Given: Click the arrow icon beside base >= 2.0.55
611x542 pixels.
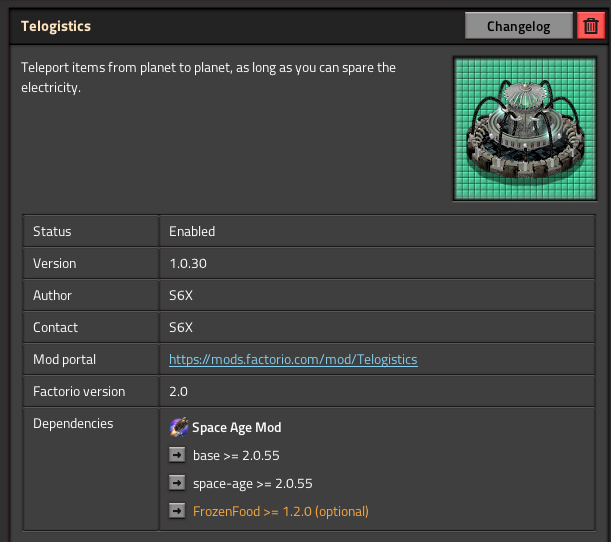Looking at the screenshot, I should click(x=178, y=455).
